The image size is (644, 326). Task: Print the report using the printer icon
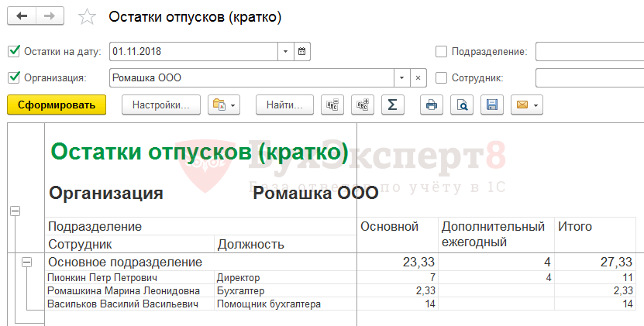432,105
